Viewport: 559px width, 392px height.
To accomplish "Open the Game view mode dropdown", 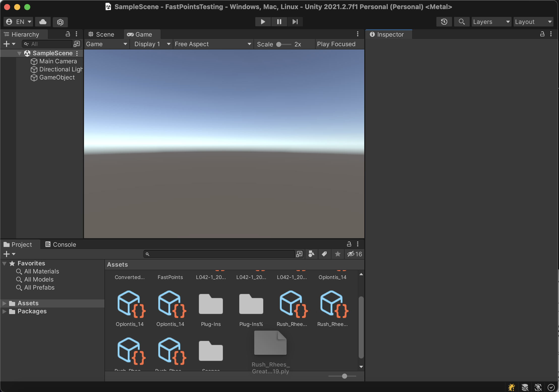I will (106, 44).
